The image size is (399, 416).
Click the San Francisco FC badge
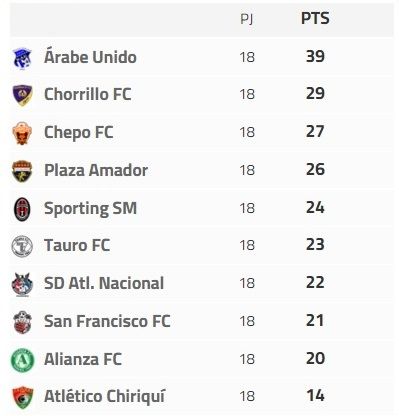tap(22, 322)
